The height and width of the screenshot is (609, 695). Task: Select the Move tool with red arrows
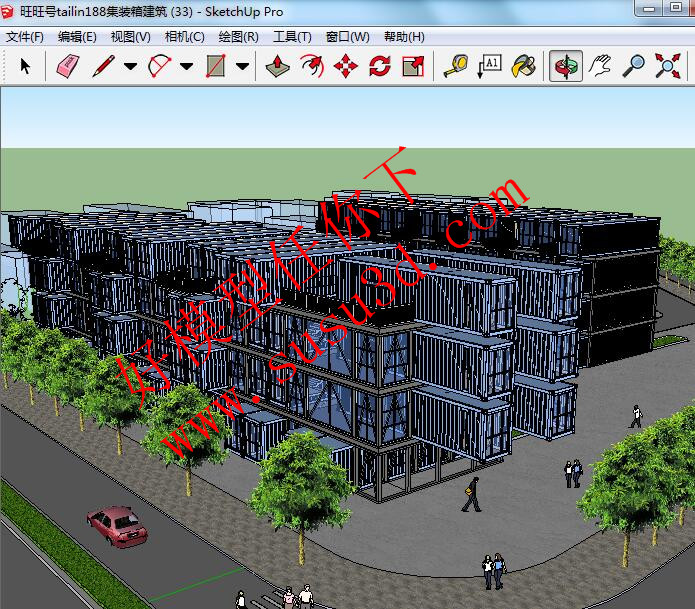click(x=346, y=66)
